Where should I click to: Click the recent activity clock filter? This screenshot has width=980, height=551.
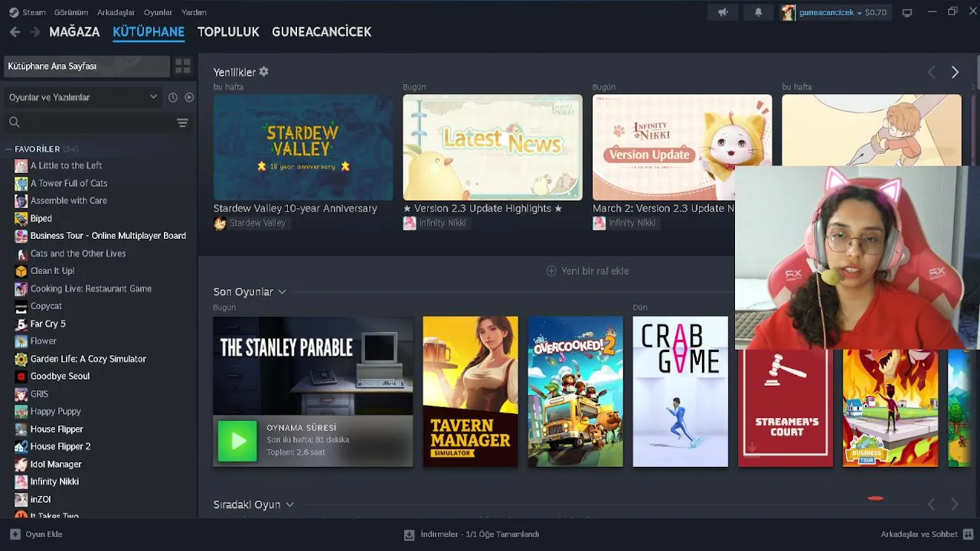pyautogui.click(x=173, y=97)
